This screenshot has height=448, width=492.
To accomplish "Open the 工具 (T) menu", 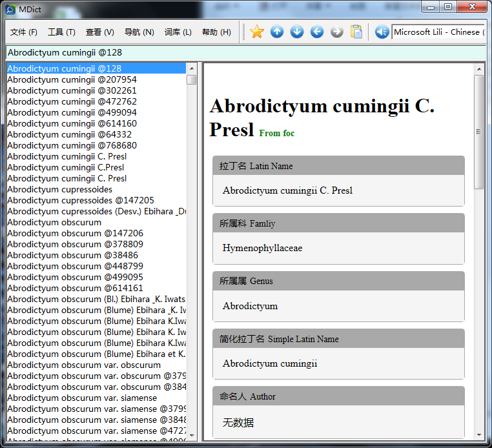I will pyautogui.click(x=61, y=32).
